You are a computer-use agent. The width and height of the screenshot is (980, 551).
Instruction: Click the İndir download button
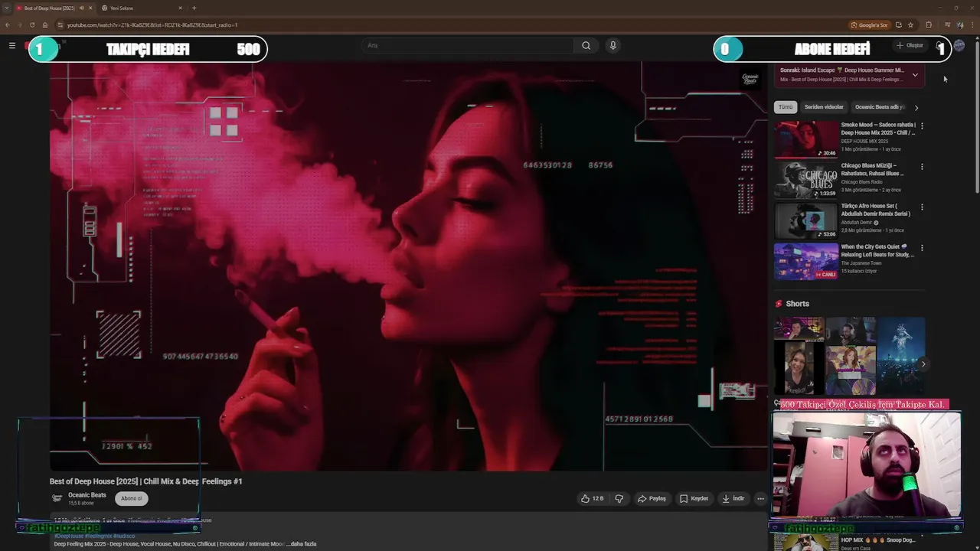tap(733, 498)
